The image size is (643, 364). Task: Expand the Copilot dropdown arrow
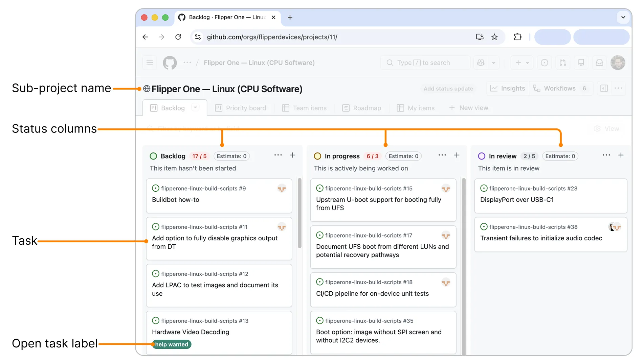click(x=494, y=63)
